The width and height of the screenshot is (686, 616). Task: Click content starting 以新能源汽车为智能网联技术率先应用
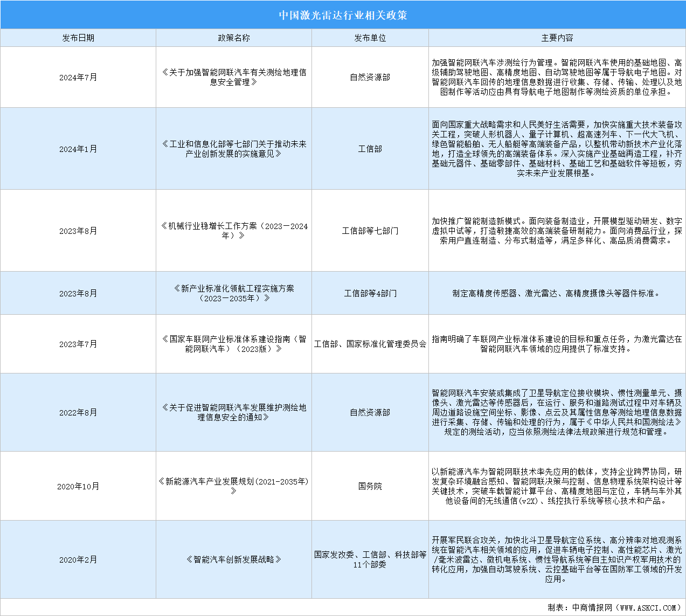click(557, 486)
